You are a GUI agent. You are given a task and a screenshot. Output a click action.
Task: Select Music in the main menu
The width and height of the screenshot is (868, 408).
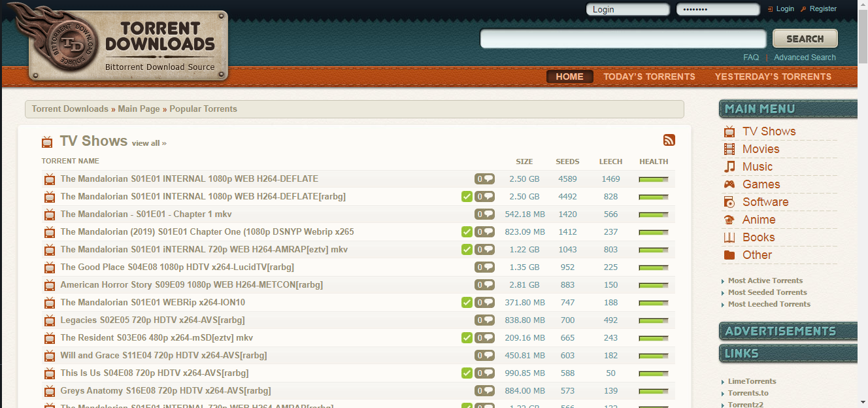(x=758, y=167)
